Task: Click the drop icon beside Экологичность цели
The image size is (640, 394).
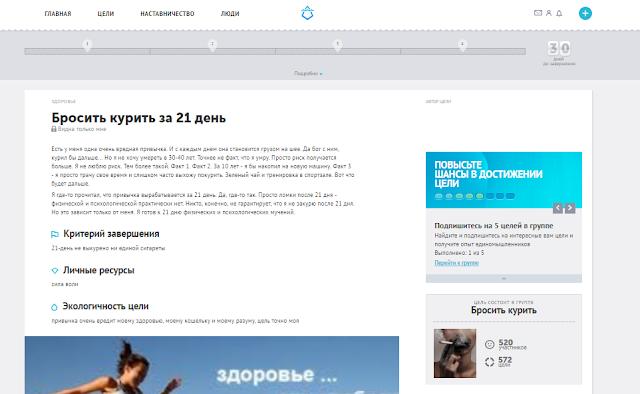Action: pos(54,307)
